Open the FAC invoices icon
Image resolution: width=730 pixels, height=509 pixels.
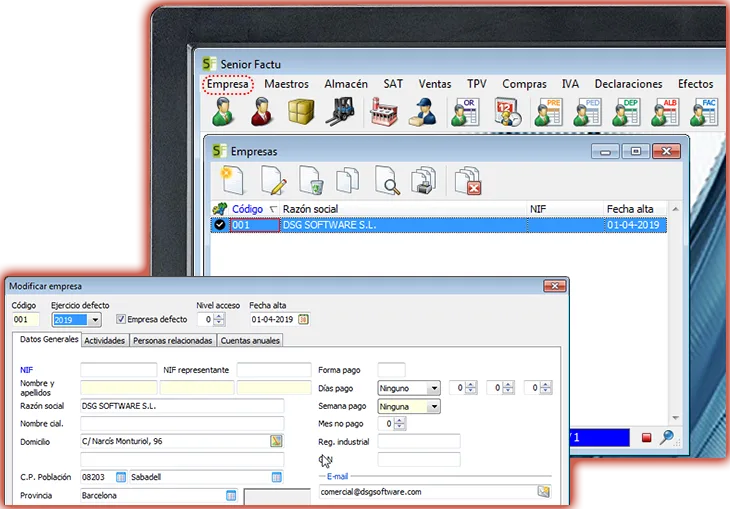[704, 112]
